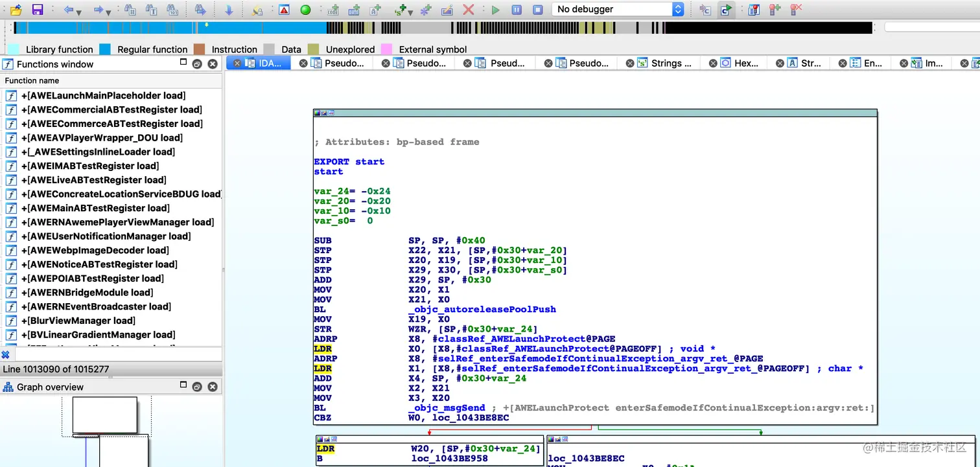Expand the Jump back arrow history dropdown
This screenshot has width=980, height=467.
(x=79, y=12)
